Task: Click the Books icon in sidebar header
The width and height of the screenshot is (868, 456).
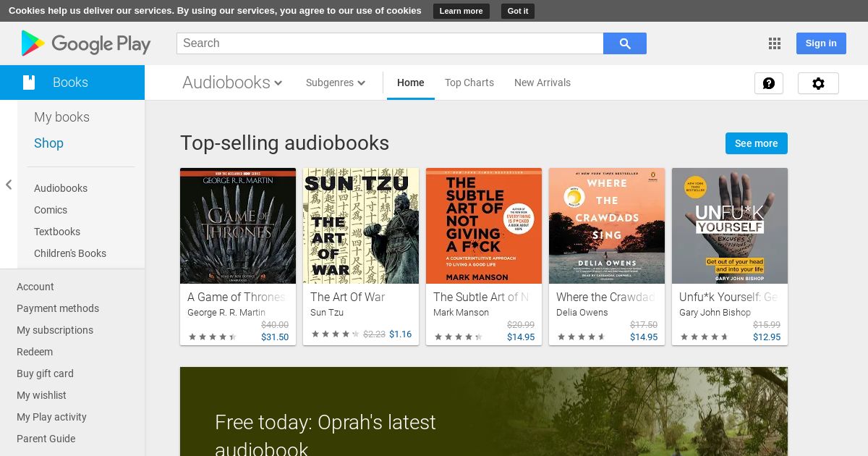Action: coord(29,83)
